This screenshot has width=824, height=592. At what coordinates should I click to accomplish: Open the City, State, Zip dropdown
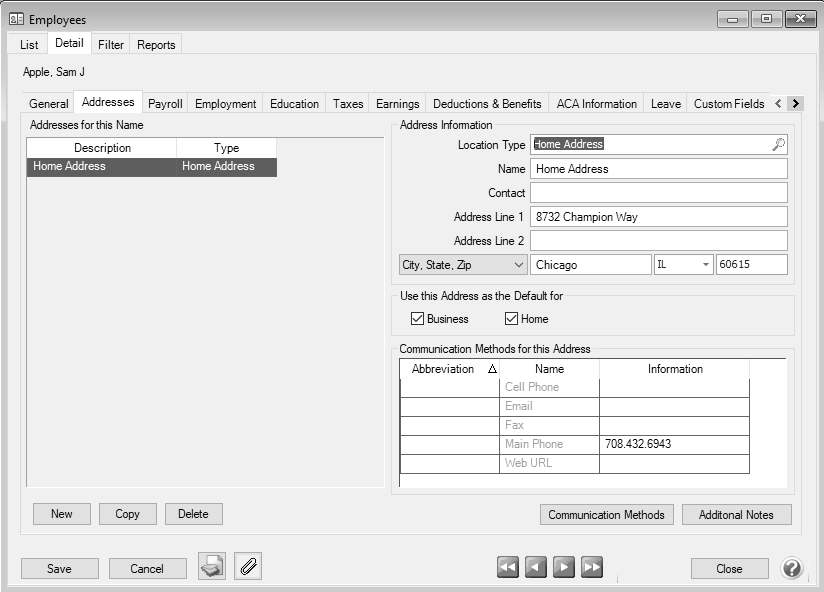pos(463,265)
